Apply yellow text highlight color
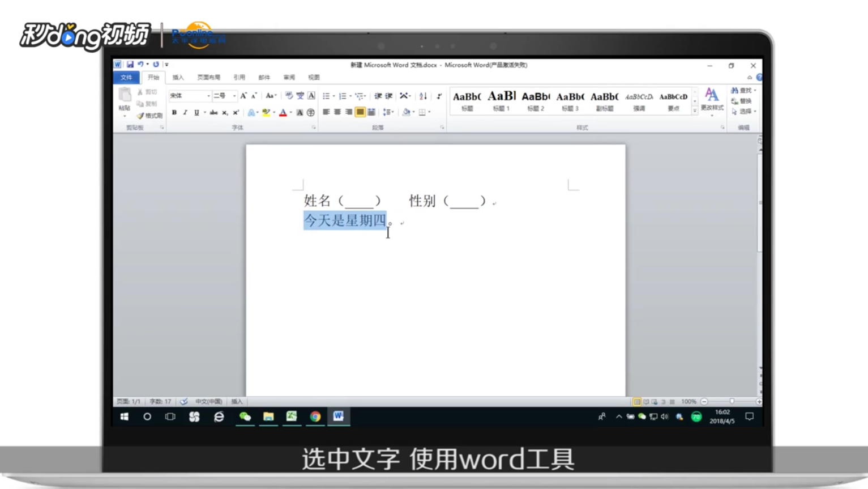The height and width of the screenshot is (489, 868). coord(266,113)
